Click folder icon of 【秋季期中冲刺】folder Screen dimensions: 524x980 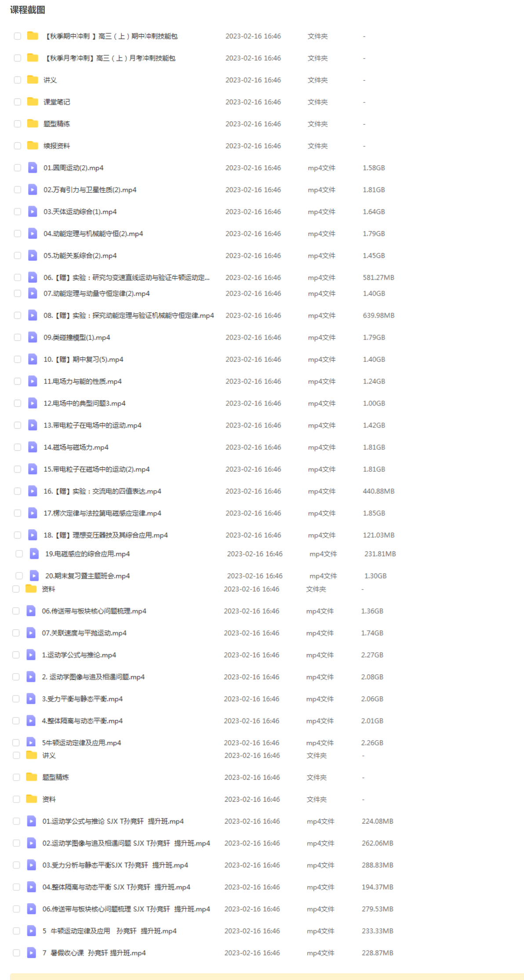pyautogui.click(x=33, y=36)
